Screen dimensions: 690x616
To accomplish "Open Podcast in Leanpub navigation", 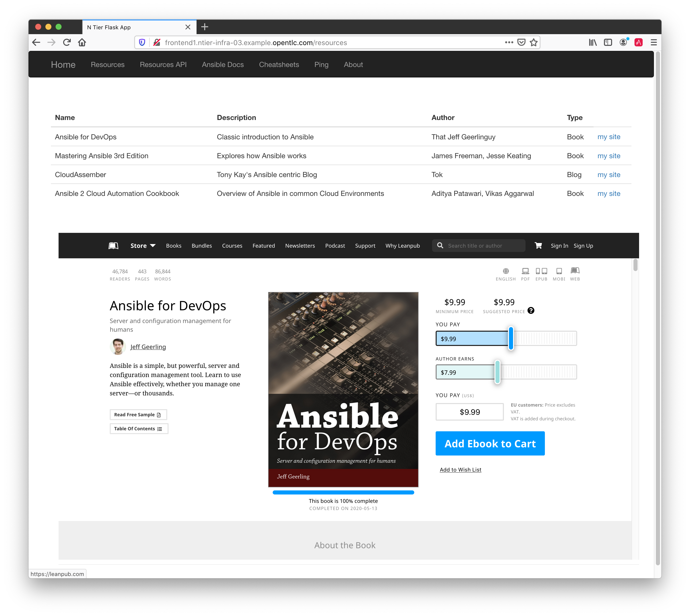I will click(x=335, y=245).
